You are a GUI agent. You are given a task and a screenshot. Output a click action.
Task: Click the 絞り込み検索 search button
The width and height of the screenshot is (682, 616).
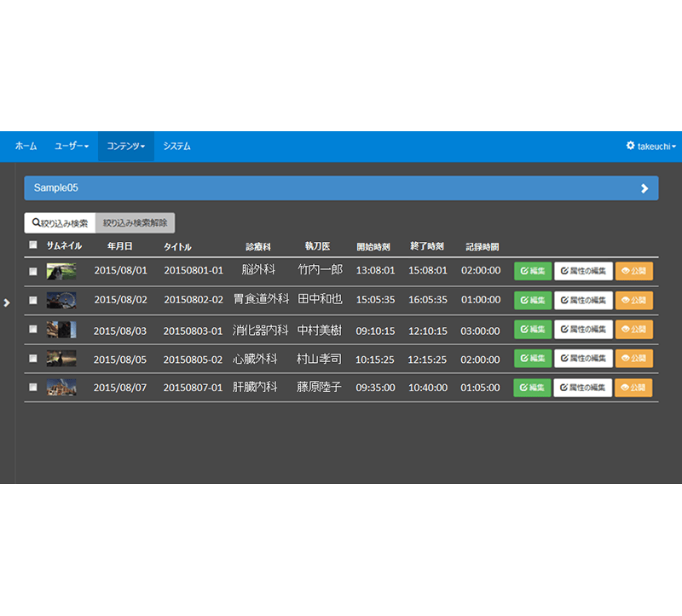(60, 223)
